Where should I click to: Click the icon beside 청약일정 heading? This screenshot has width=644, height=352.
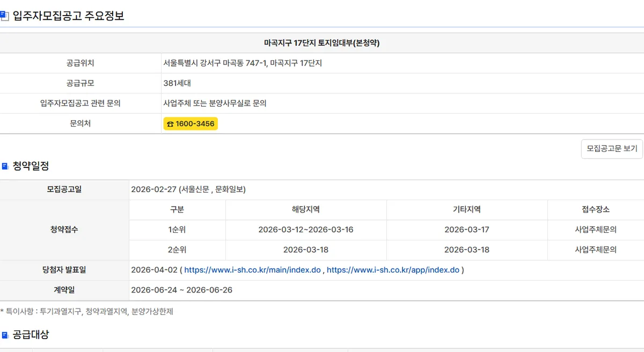coord(5,166)
